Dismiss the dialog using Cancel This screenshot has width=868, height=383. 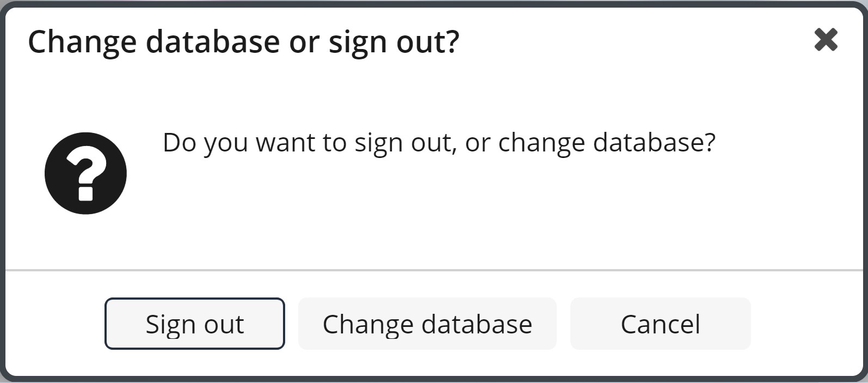pyautogui.click(x=661, y=324)
